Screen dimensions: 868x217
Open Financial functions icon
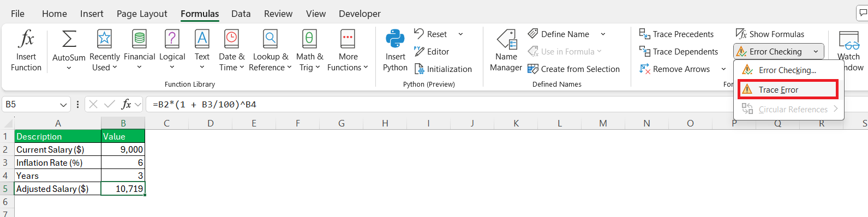[139, 39]
